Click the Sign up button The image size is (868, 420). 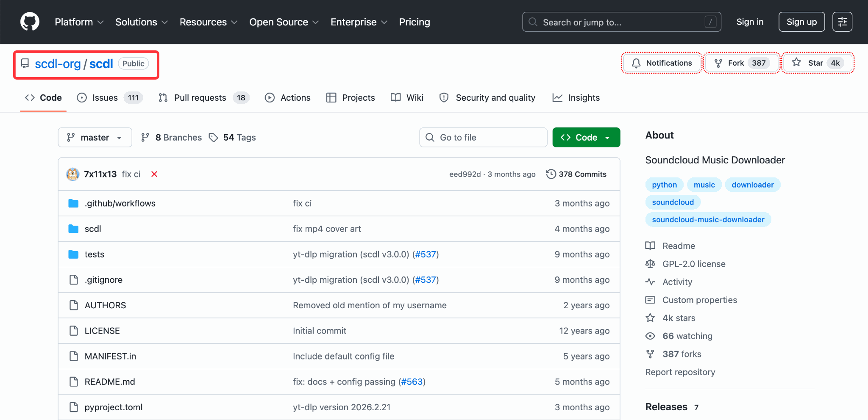pos(801,22)
